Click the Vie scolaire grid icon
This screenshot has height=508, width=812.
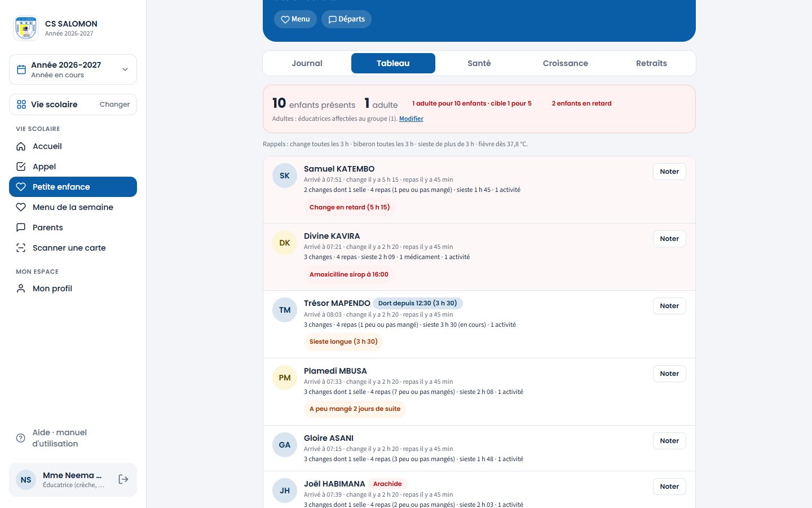21,104
